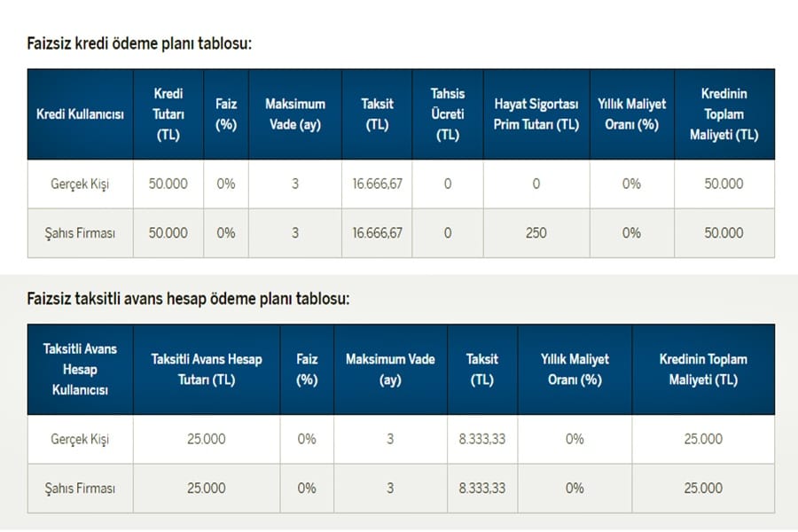
Task: Click the 'Faizsiz taksitli avans hesap' table heading
Action: click(188, 299)
